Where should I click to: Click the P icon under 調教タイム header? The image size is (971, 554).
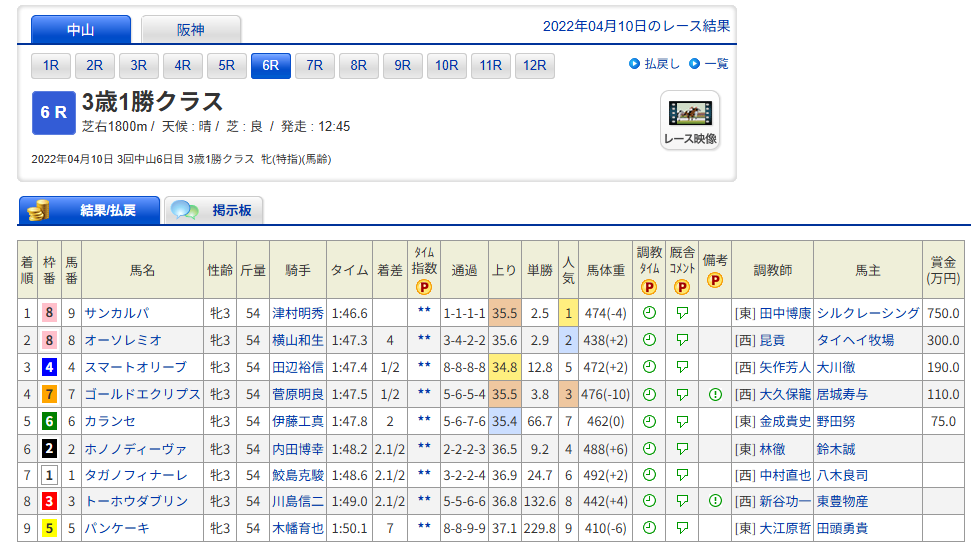[649, 287]
